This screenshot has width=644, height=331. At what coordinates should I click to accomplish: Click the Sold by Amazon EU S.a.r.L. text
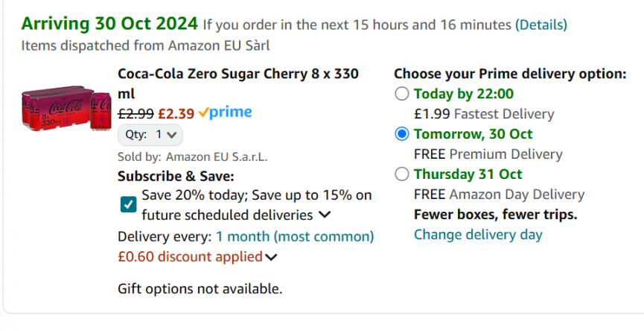(x=192, y=157)
